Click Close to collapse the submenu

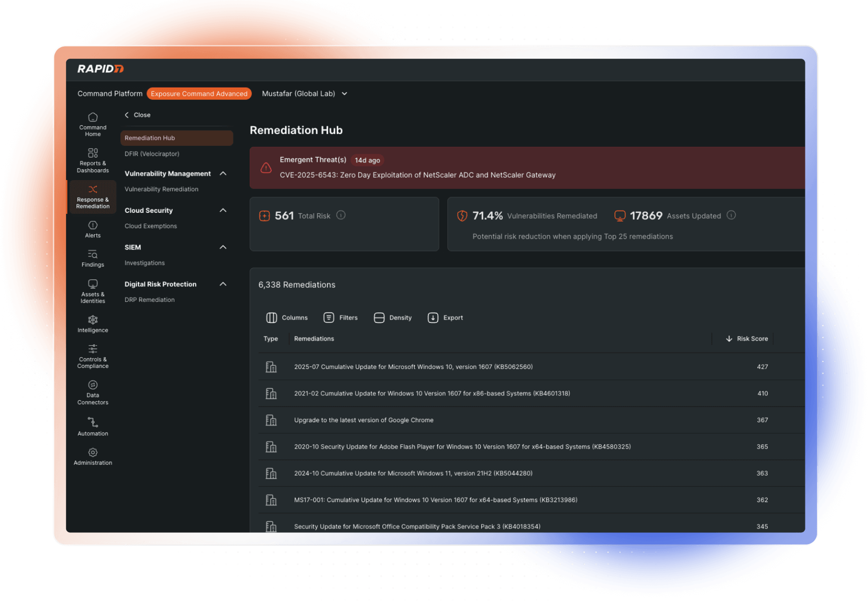[x=138, y=115]
